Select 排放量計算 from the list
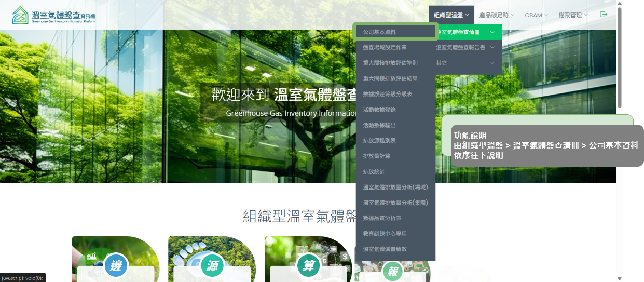 coord(377,156)
